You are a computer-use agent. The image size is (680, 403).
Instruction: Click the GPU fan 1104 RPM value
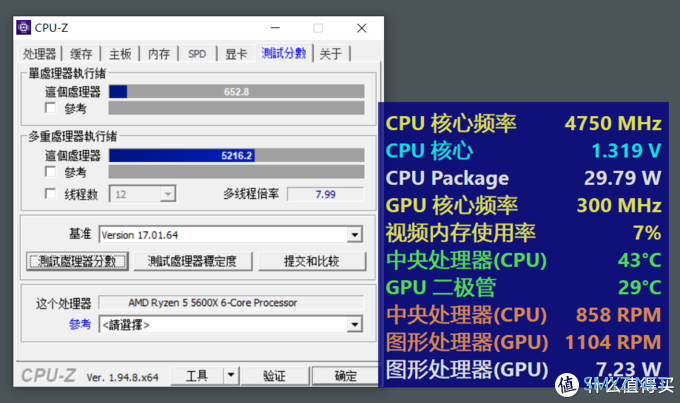click(x=613, y=342)
